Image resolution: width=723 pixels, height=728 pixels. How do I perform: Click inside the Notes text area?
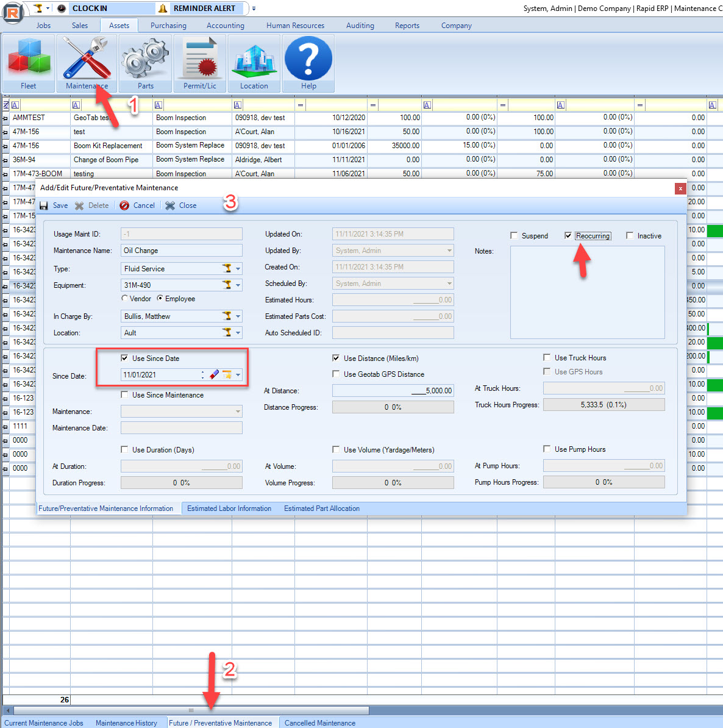pyautogui.click(x=588, y=292)
